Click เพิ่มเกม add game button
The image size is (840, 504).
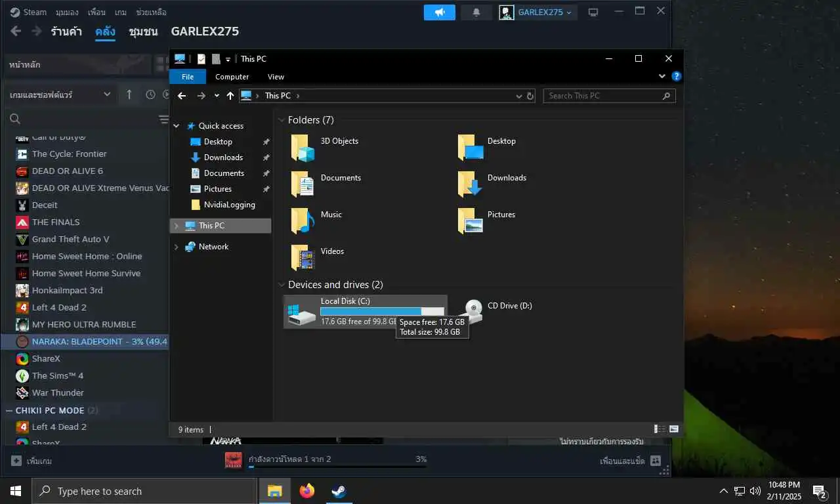point(31,461)
